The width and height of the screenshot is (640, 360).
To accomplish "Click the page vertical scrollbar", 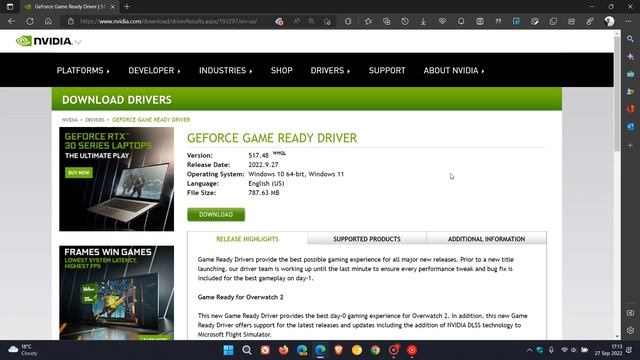I will [617, 94].
